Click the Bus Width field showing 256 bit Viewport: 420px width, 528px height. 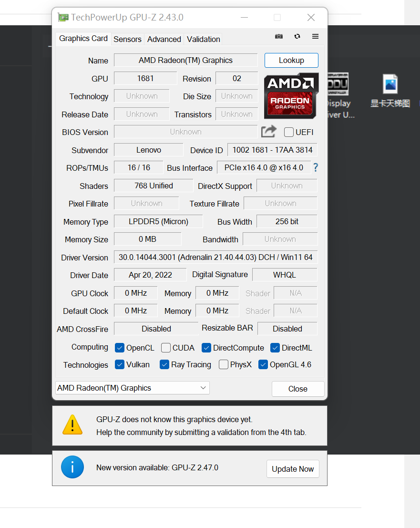pyautogui.click(x=287, y=221)
